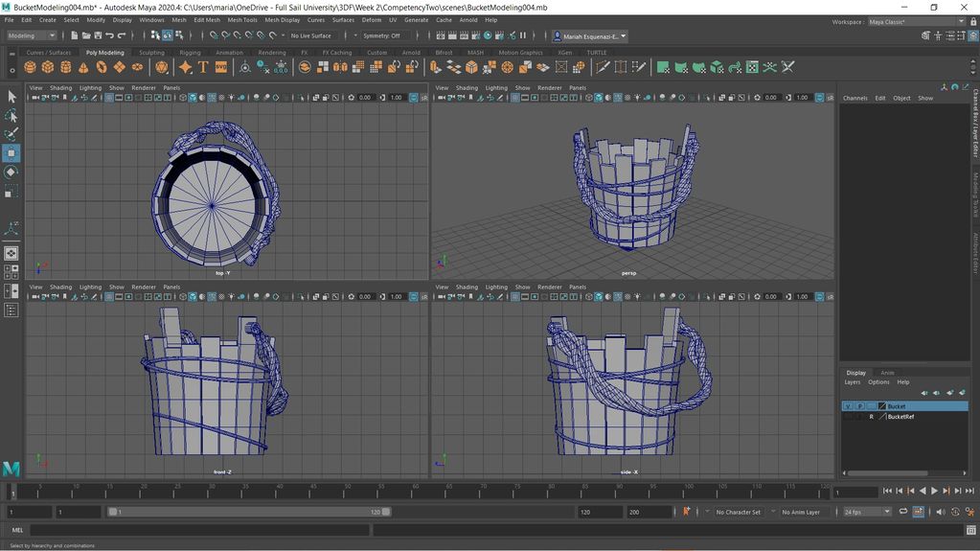Toggle the R display type on BucketRef
The height and width of the screenshot is (551, 980).
[871, 417]
